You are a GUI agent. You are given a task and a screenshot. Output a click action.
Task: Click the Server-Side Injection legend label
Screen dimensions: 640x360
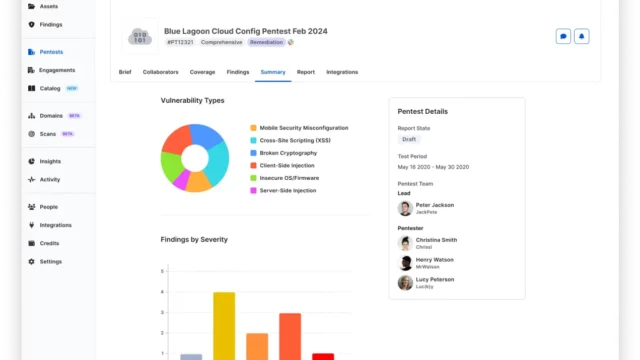click(288, 191)
